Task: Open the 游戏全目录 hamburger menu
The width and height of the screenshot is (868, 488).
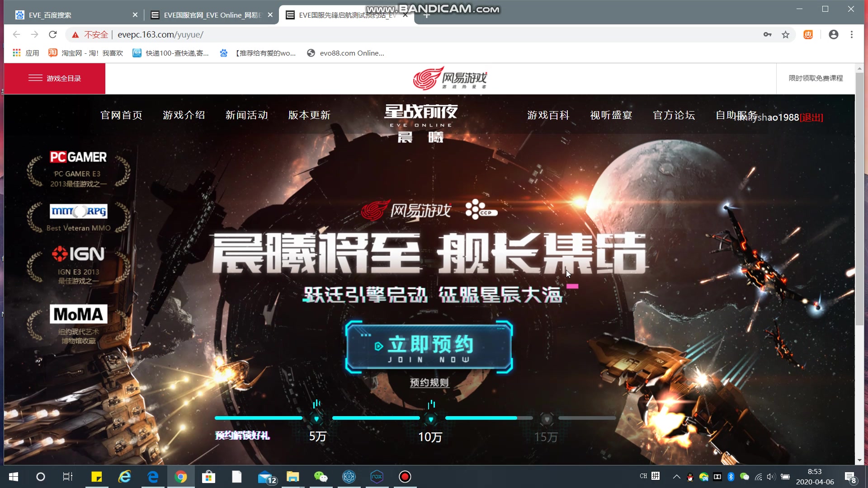Action: point(55,78)
